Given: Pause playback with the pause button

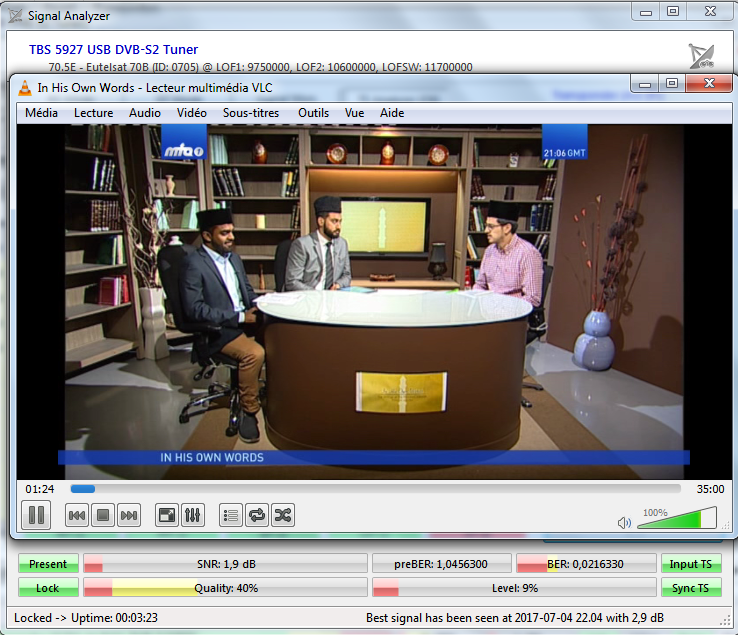Looking at the screenshot, I should [x=36, y=515].
